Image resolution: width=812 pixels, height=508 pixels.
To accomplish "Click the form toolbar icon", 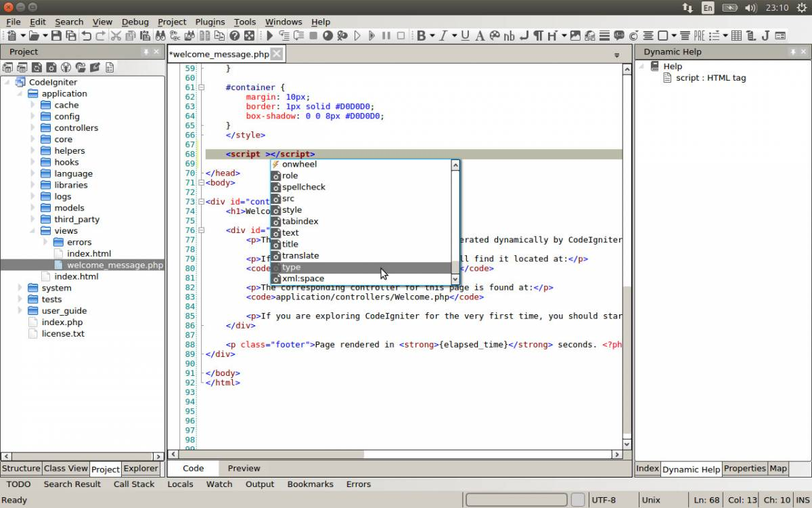I will coord(780,35).
